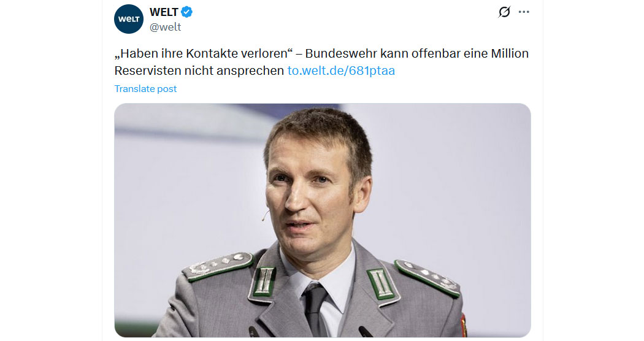
Task: Open the WELT profile avatar logo
Action: coord(129,19)
